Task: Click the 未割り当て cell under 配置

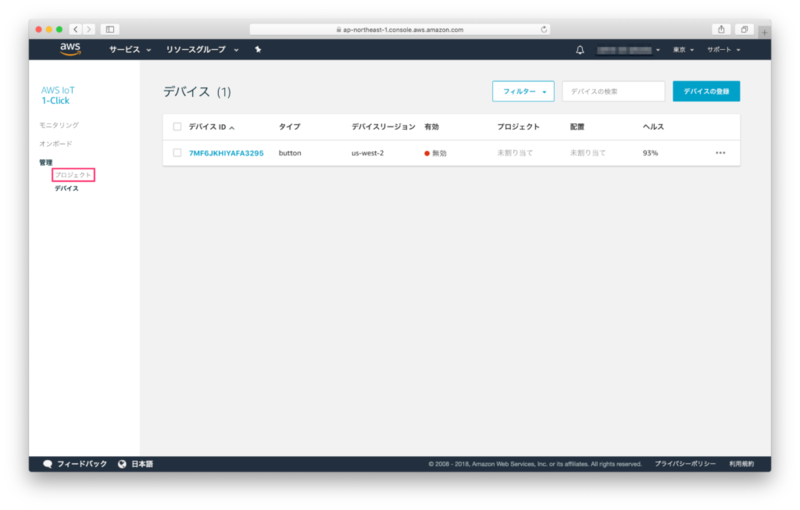Action: [x=588, y=153]
